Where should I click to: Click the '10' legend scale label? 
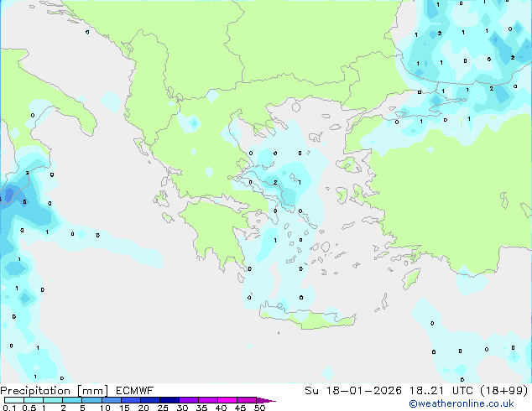[x=105, y=408]
